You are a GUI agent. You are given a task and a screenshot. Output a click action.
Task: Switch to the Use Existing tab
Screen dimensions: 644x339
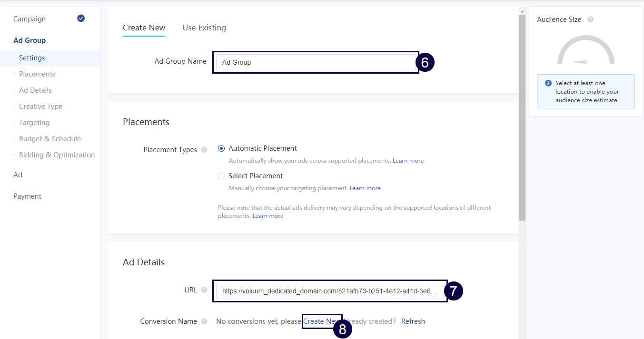pyautogui.click(x=204, y=28)
